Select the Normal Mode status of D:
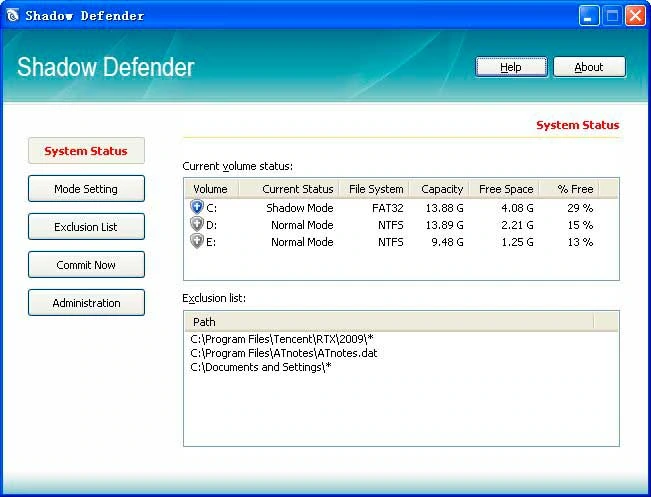651x497 pixels. [x=302, y=225]
